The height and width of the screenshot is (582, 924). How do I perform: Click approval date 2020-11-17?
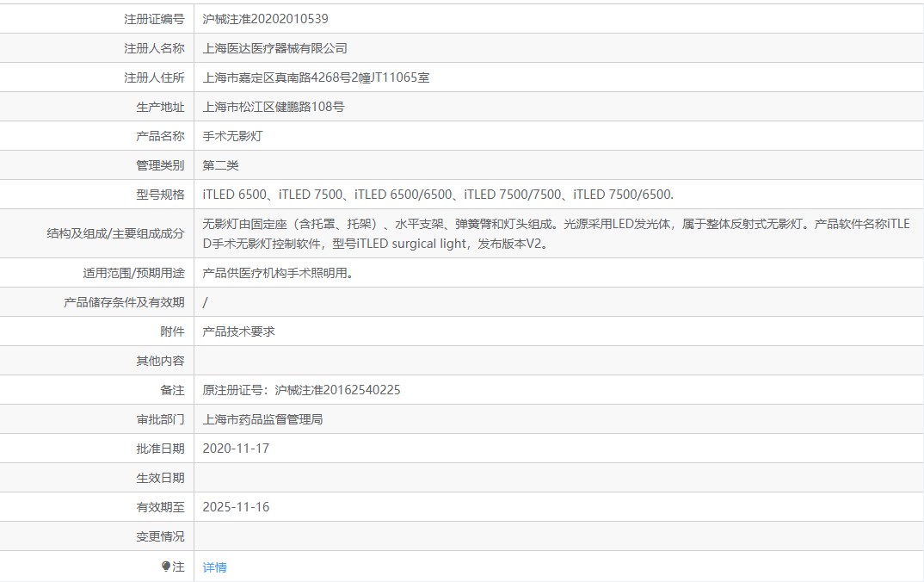[x=236, y=449]
